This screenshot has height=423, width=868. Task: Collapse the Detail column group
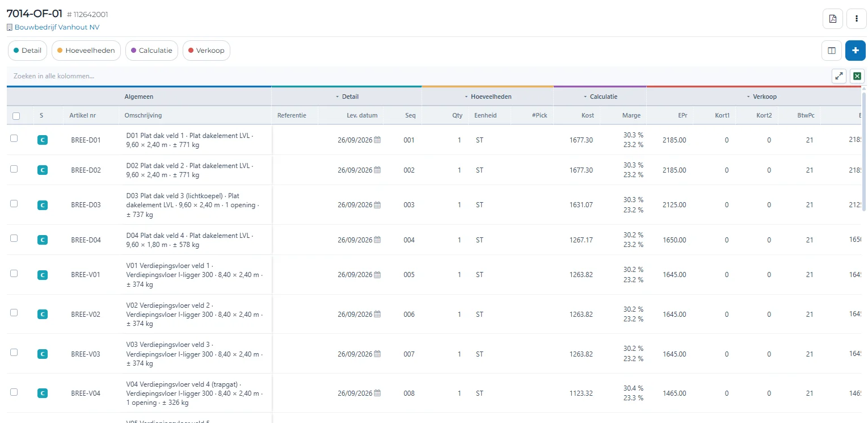[x=347, y=97]
